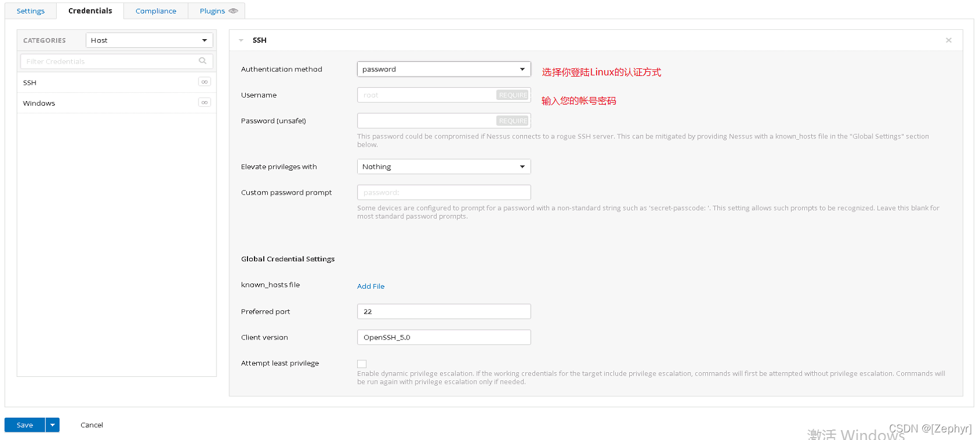Focus the Custom password prompt field

pos(444,192)
